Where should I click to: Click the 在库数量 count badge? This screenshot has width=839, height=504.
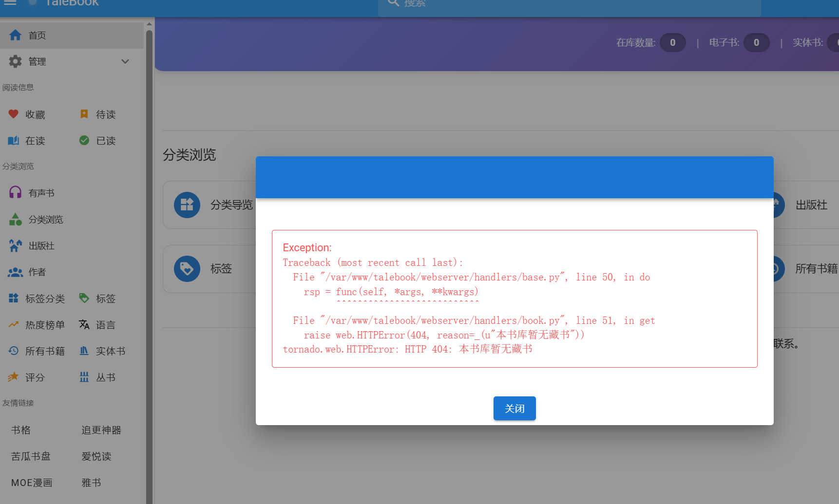click(x=673, y=42)
